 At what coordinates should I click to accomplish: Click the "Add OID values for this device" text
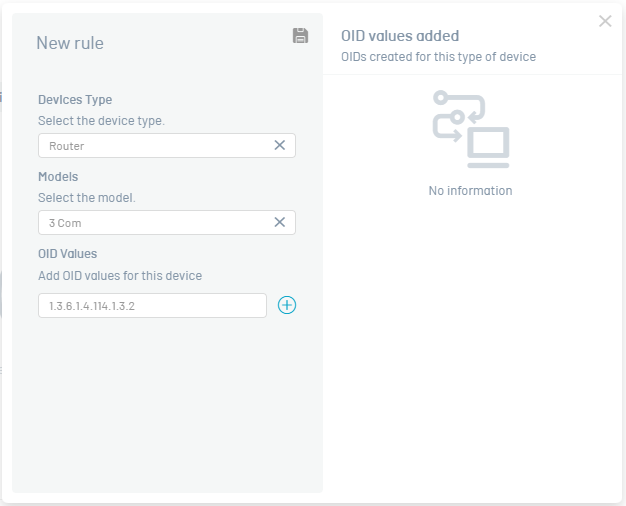120,276
